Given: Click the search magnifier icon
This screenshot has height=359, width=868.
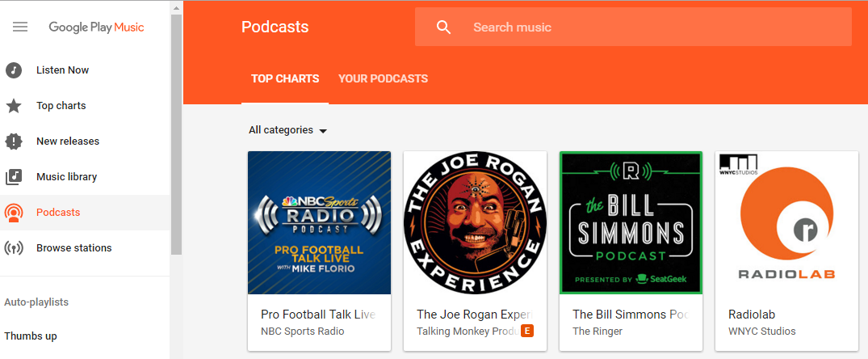Looking at the screenshot, I should (443, 27).
